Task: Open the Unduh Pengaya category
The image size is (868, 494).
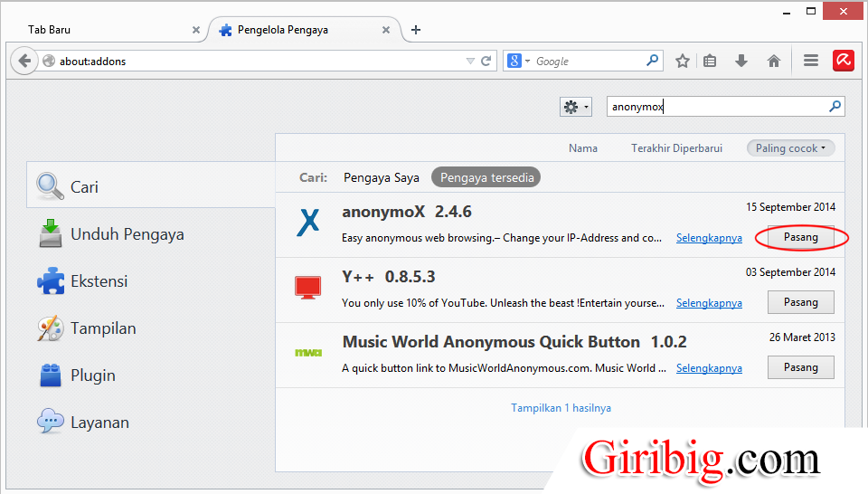Action: click(x=151, y=234)
